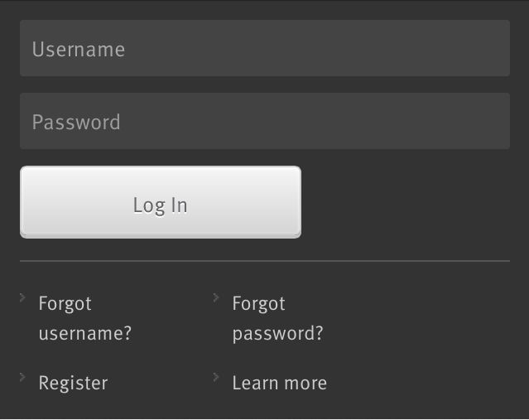Screen dimensions: 529x420
Task: Recover a forgotten username via the link
Action: tap(85, 318)
